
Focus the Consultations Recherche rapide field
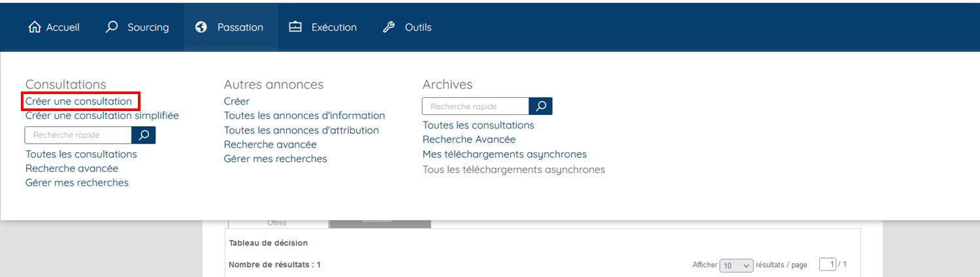pyautogui.click(x=78, y=135)
